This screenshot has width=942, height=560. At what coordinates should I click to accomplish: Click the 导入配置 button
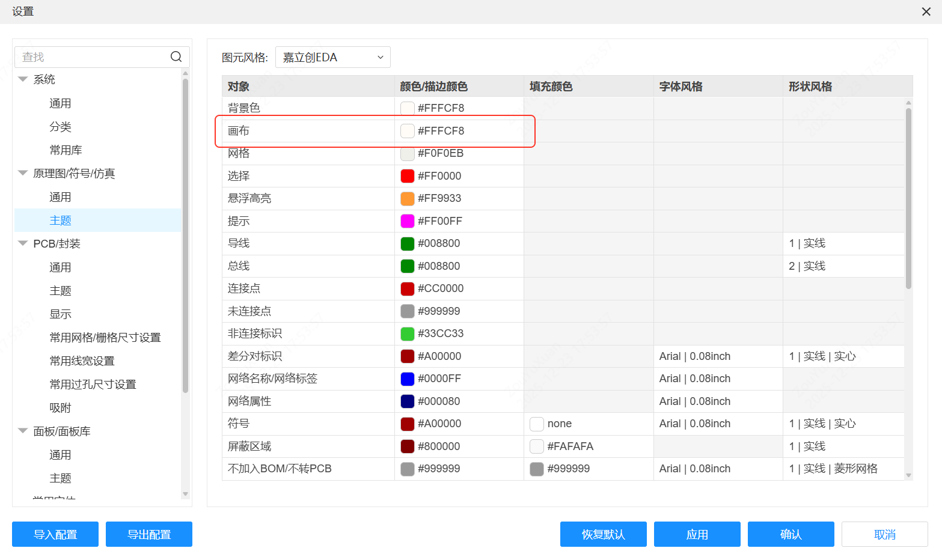click(55, 534)
